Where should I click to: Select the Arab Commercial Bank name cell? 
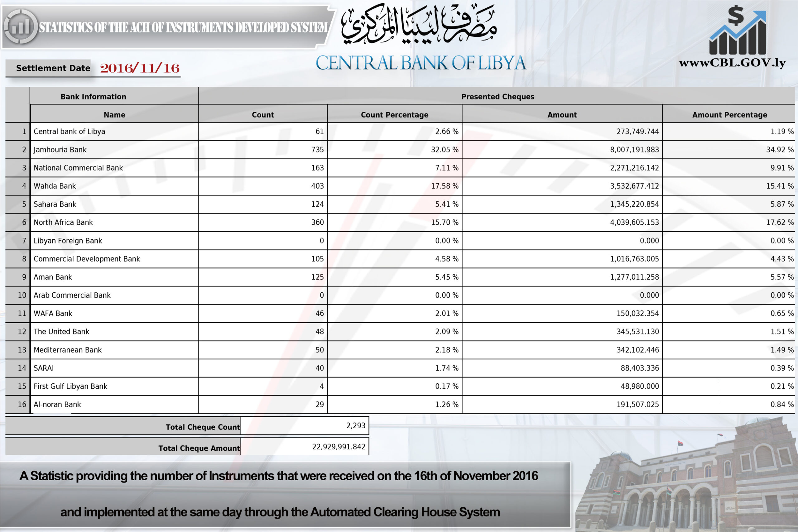pos(114,295)
